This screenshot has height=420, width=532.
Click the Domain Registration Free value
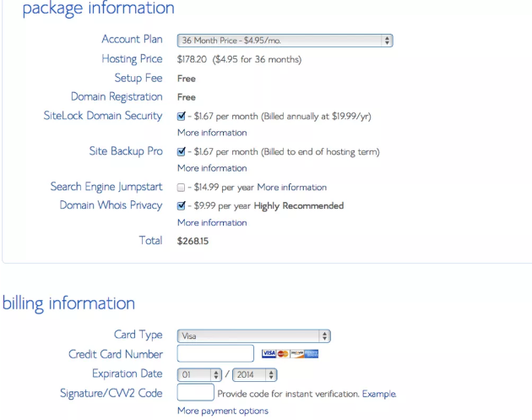pyautogui.click(x=187, y=97)
